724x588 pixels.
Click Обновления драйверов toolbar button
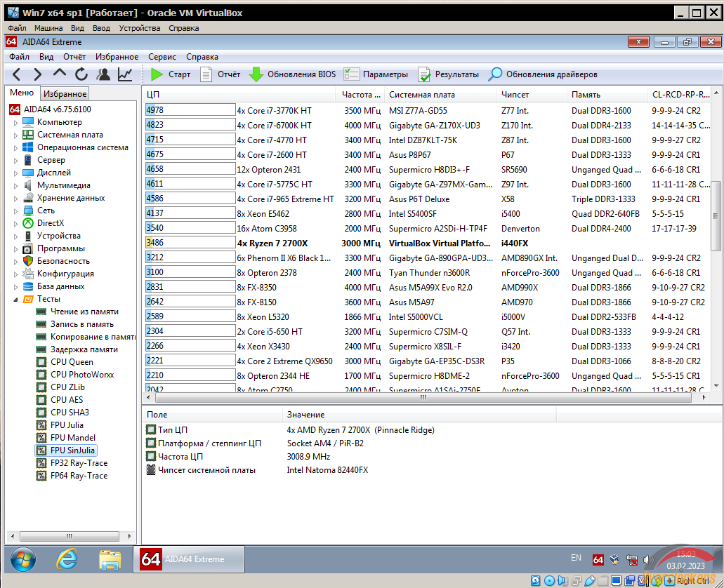(x=543, y=74)
